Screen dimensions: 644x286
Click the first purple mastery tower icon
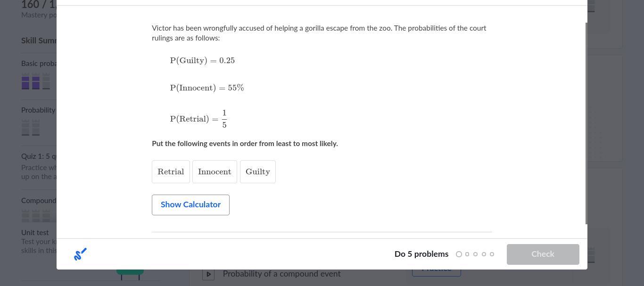25,82
